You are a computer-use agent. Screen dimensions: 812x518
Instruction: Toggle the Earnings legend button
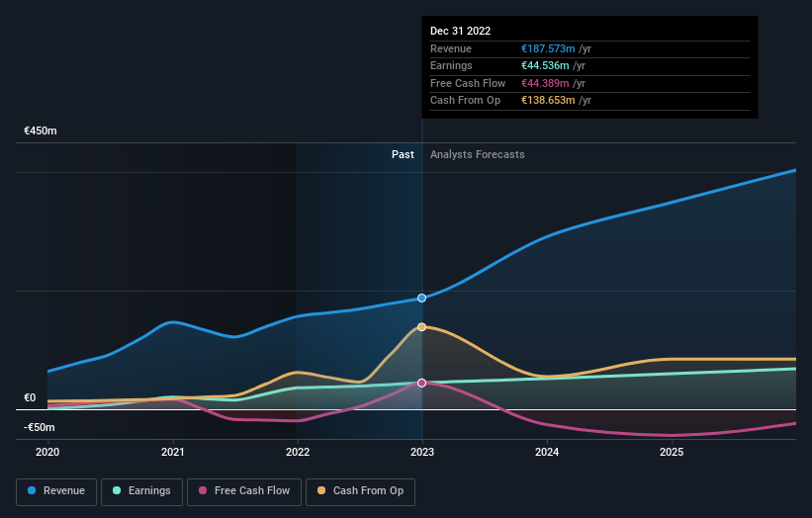(141, 491)
